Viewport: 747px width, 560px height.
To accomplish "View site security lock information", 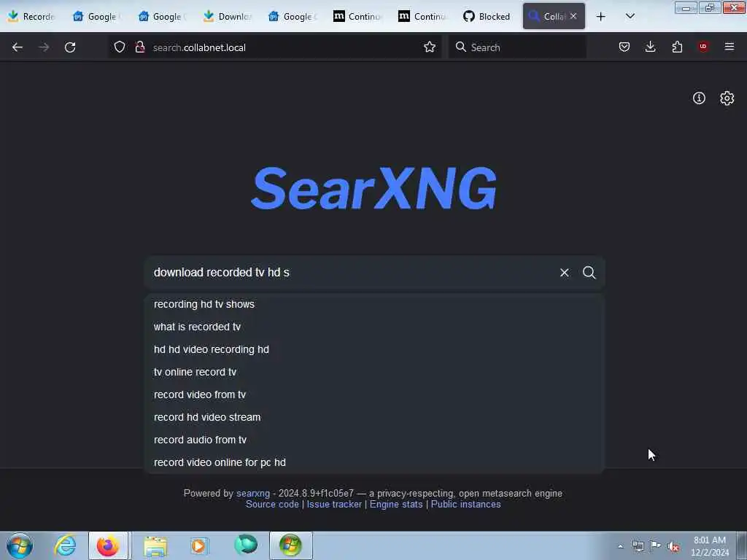I will point(139,47).
